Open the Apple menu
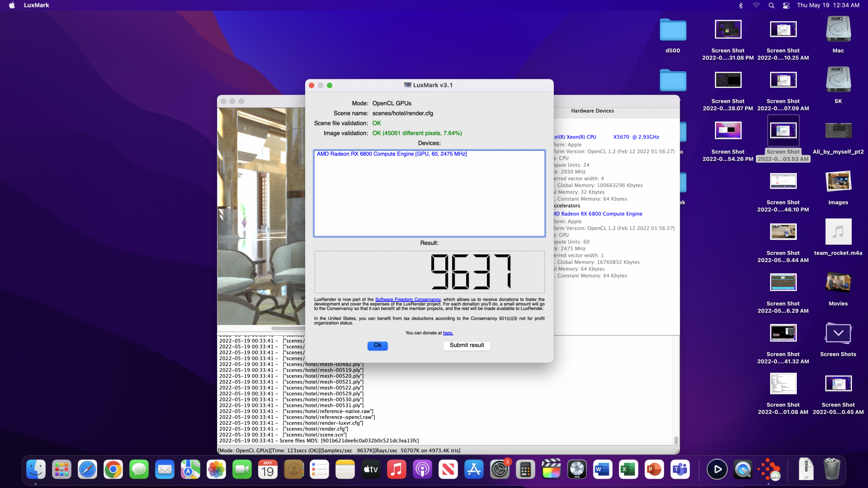The image size is (868, 488). [12, 5]
